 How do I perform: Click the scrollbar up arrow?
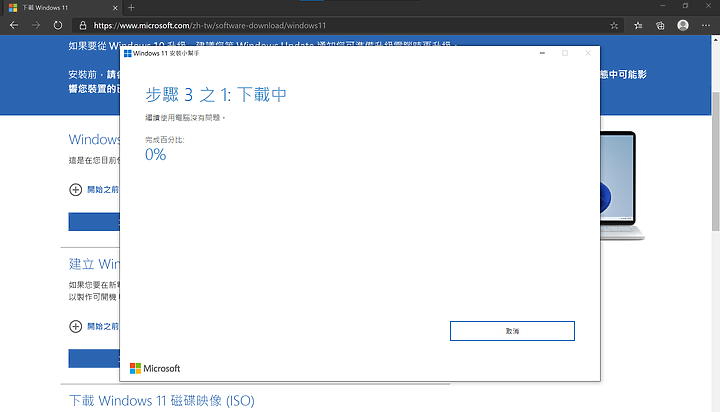click(x=715, y=40)
